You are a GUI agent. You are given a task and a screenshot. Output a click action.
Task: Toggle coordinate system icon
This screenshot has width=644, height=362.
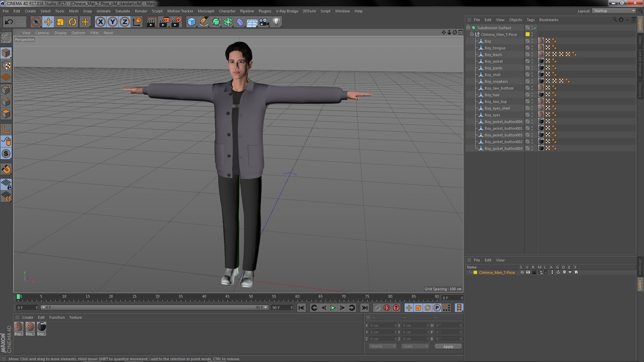click(137, 22)
